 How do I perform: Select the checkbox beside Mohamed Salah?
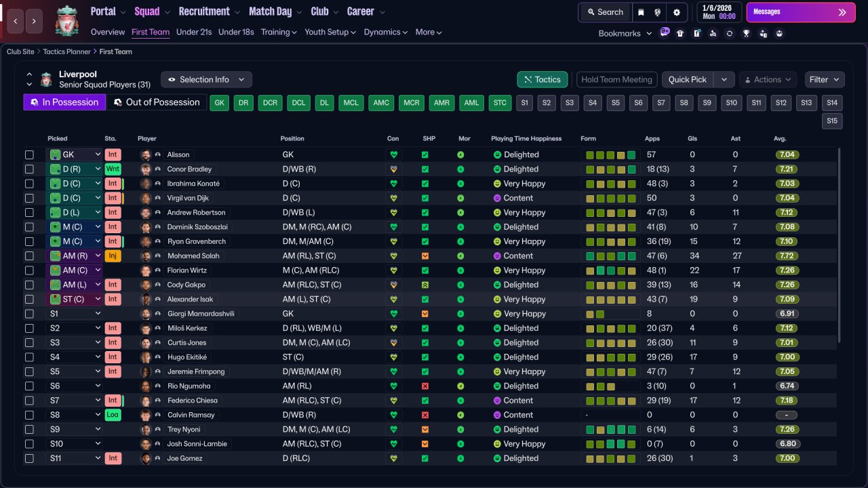point(29,256)
